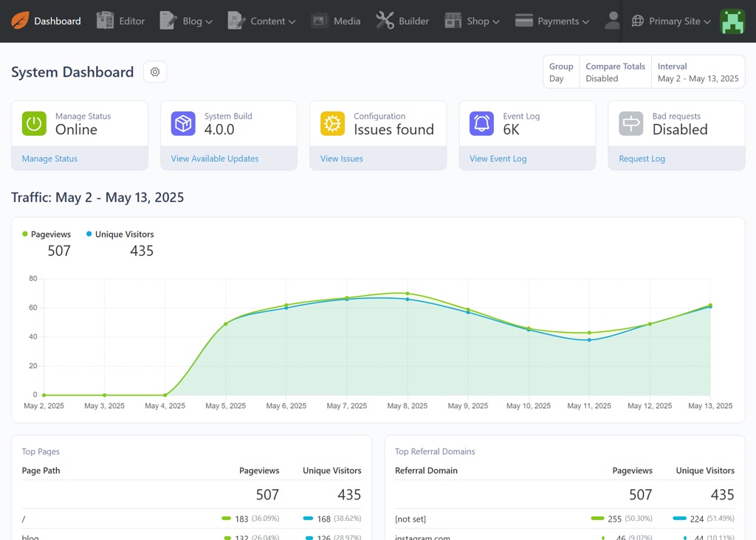The height and width of the screenshot is (540, 756).
Task: Open the Event Log bell icon
Action: (481, 122)
